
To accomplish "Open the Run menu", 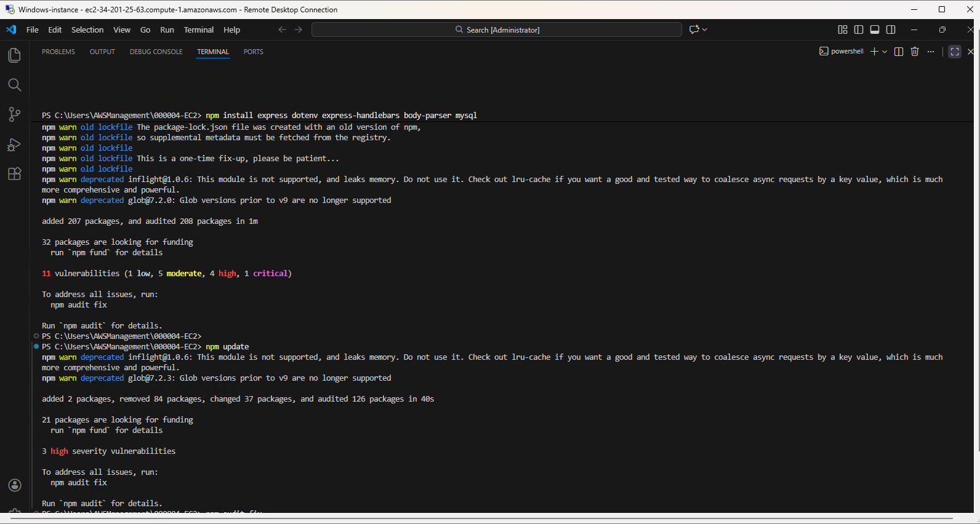I will (167, 30).
